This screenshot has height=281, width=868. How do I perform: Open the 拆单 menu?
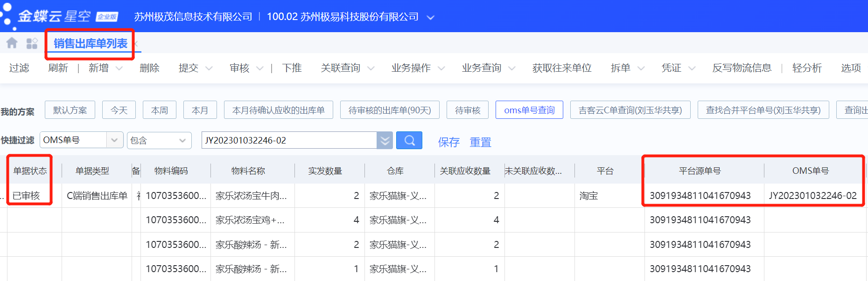pos(621,68)
